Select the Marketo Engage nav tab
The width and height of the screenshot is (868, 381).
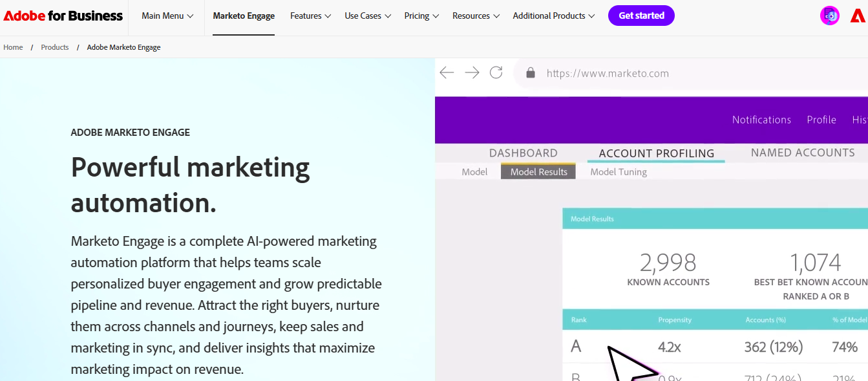tap(244, 16)
